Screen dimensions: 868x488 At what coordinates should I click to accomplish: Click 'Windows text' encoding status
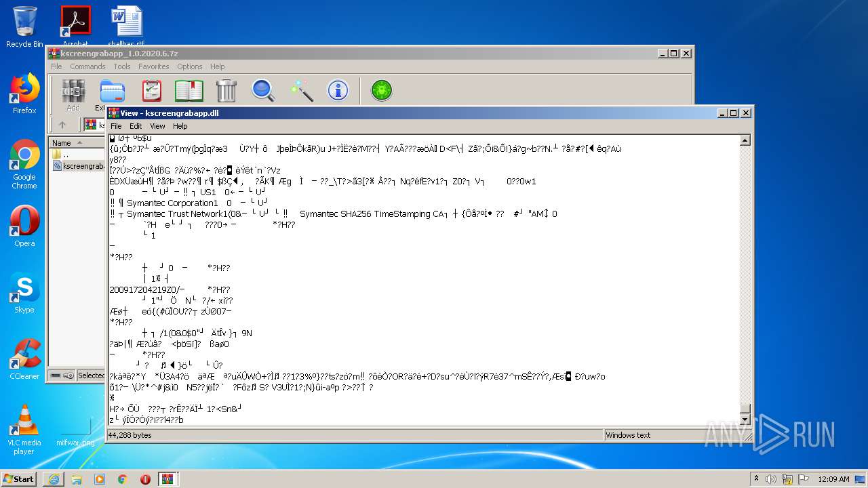pyautogui.click(x=628, y=435)
